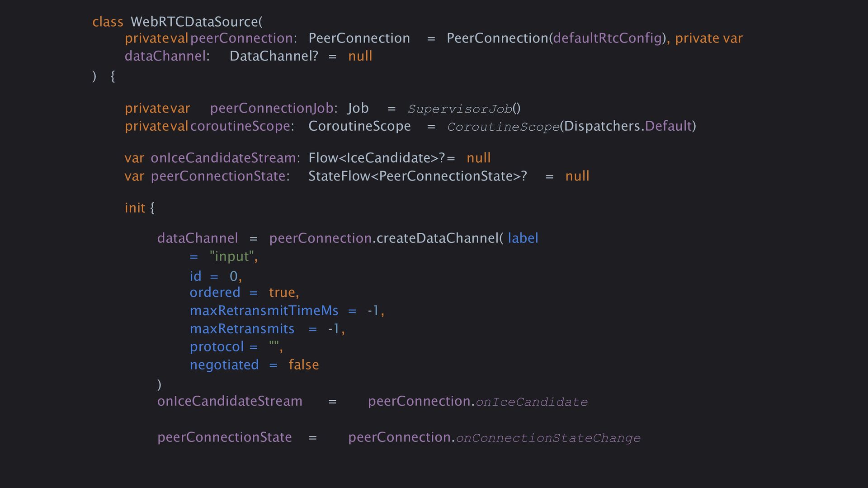This screenshot has height=488, width=868.
Task: Click the "input" string literal
Action: point(231,256)
